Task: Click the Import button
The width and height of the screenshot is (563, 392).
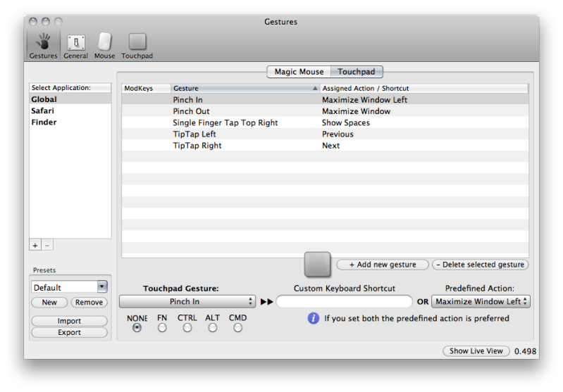Action: click(69, 321)
